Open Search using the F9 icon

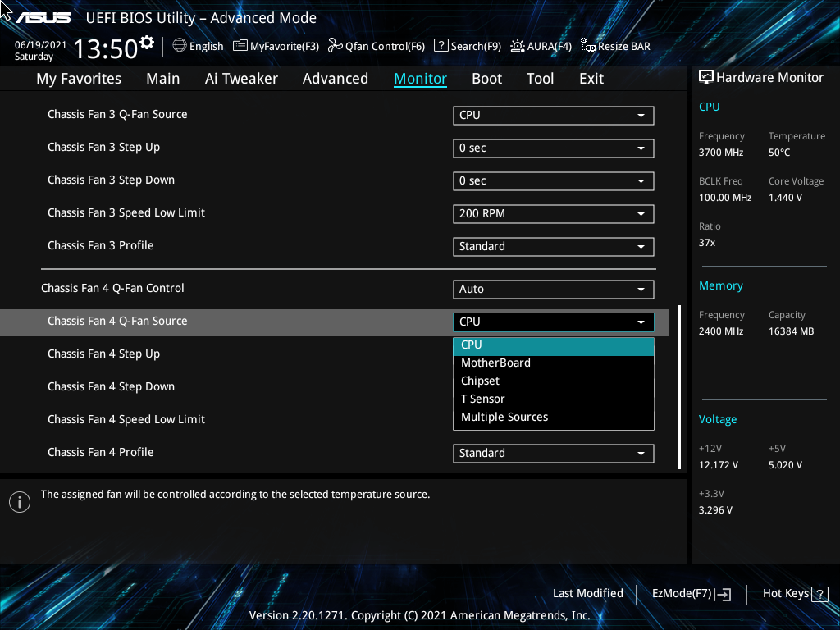point(441,46)
